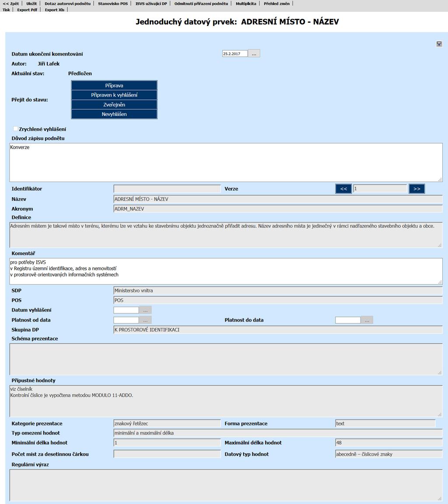Go to previous version with << button
This screenshot has width=448, height=504.
click(x=343, y=189)
